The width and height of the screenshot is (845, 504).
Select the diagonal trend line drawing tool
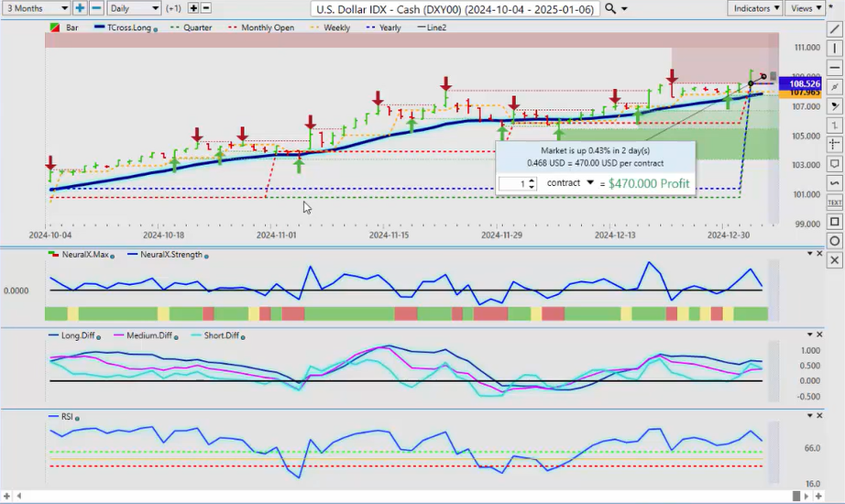click(x=835, y=29)
